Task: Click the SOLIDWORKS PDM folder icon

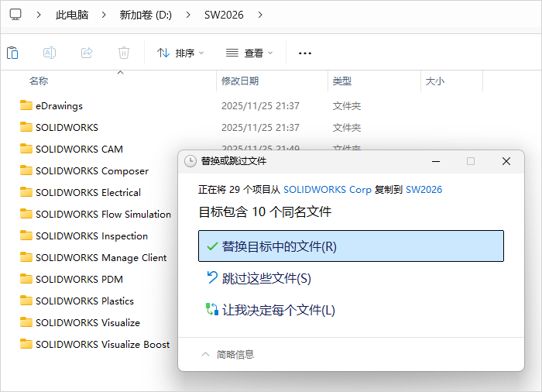Action: (26, 279)
